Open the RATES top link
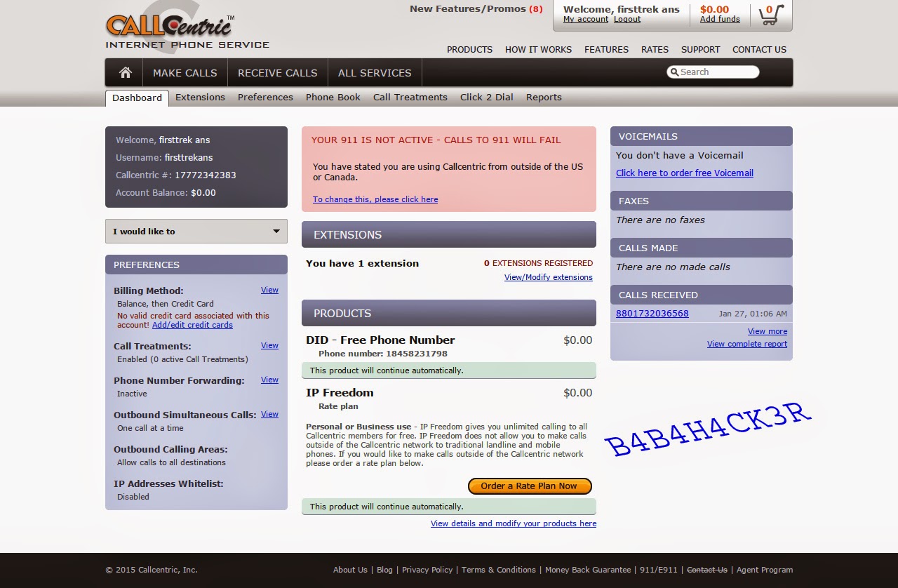898x588 pixels. click(655, 50)
